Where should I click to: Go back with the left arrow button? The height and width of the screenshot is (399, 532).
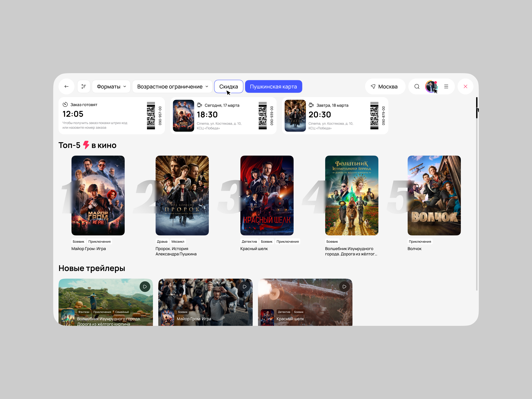66,87
